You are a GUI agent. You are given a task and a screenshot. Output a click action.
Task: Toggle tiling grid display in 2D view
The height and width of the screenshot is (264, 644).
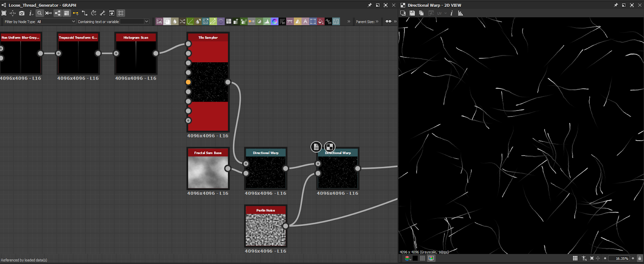pyautogui.click(x=575, y=258)
